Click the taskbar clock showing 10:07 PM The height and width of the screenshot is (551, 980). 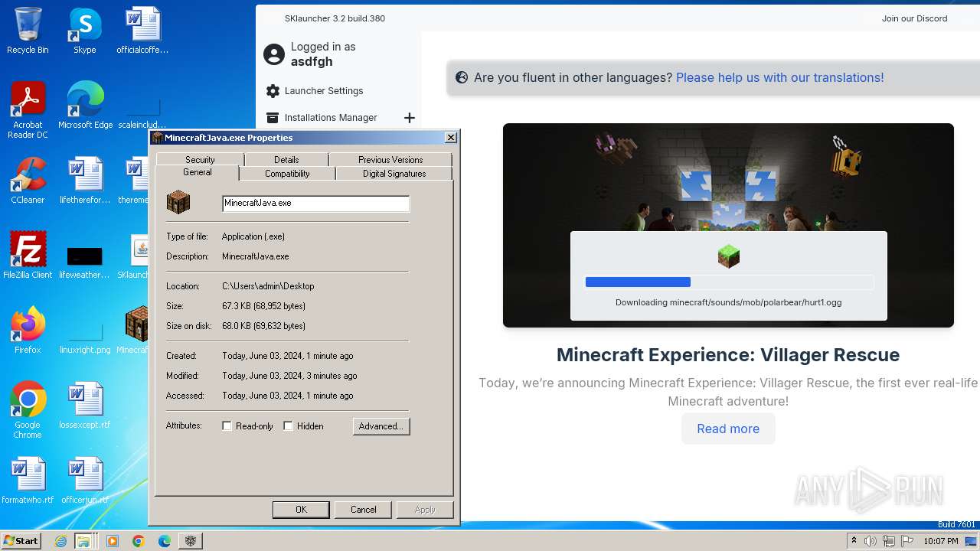[x=941, y=541]
